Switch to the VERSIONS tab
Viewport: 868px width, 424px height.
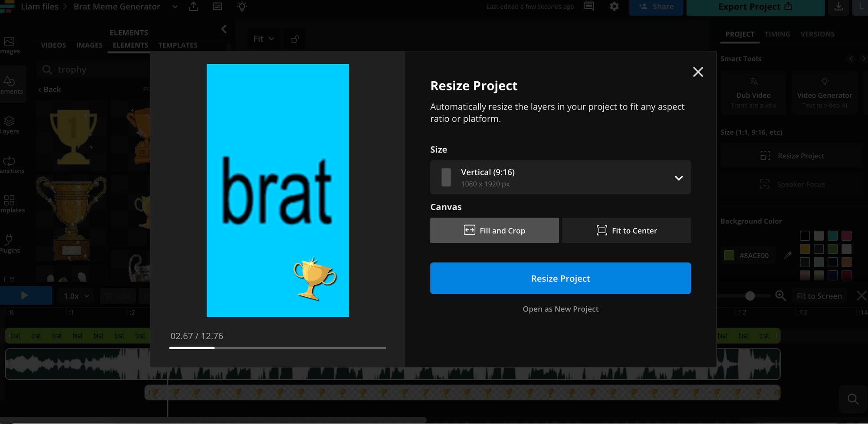tap(817, 34)
